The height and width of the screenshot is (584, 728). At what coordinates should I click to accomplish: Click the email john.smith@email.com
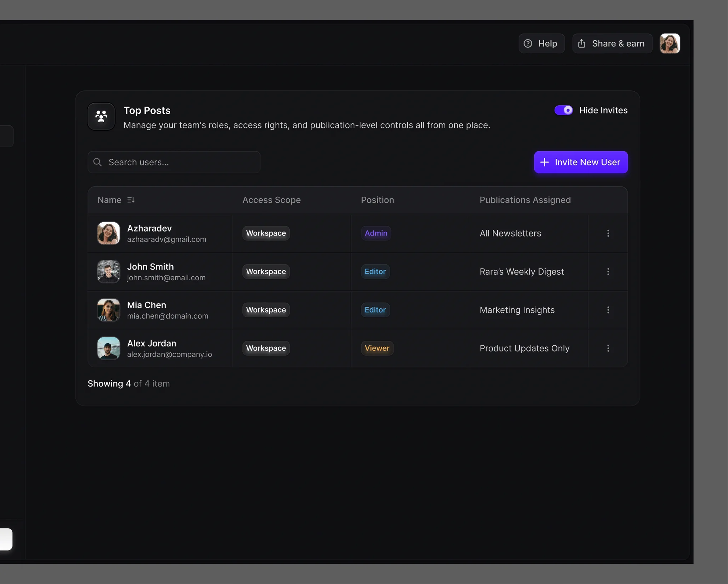(x=166, y=278)
